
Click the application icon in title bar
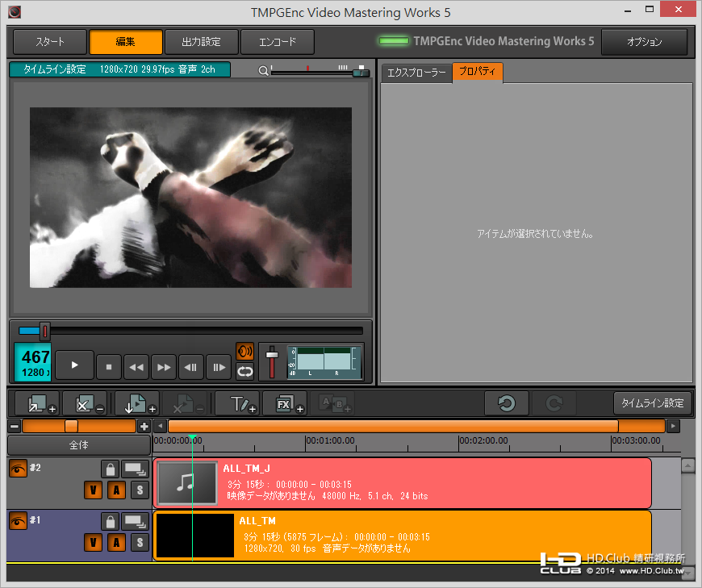click(x=15, y=11)
